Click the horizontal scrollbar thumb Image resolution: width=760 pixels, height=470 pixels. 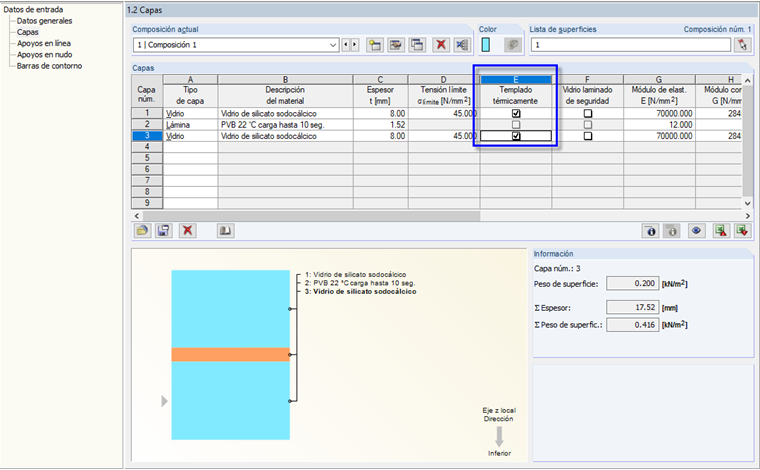pyautogui.click(x=311, y=216)
